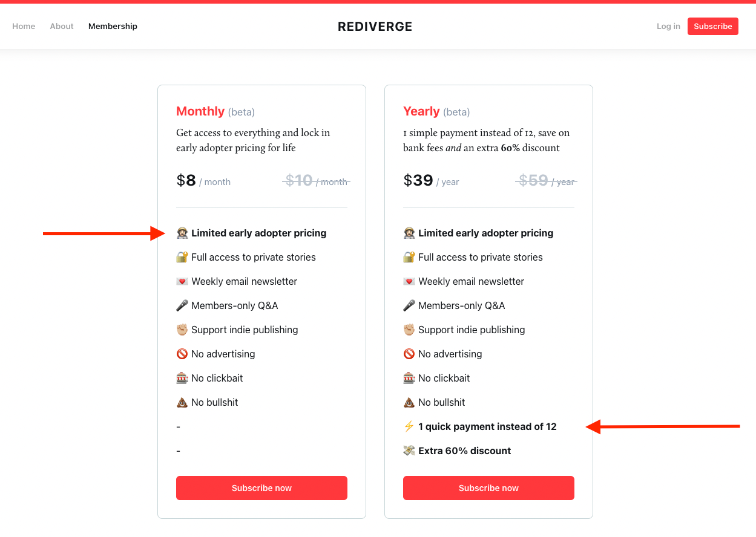
Task: Click the money icon next to Extra 60% discount
Action: click(409, 451)
